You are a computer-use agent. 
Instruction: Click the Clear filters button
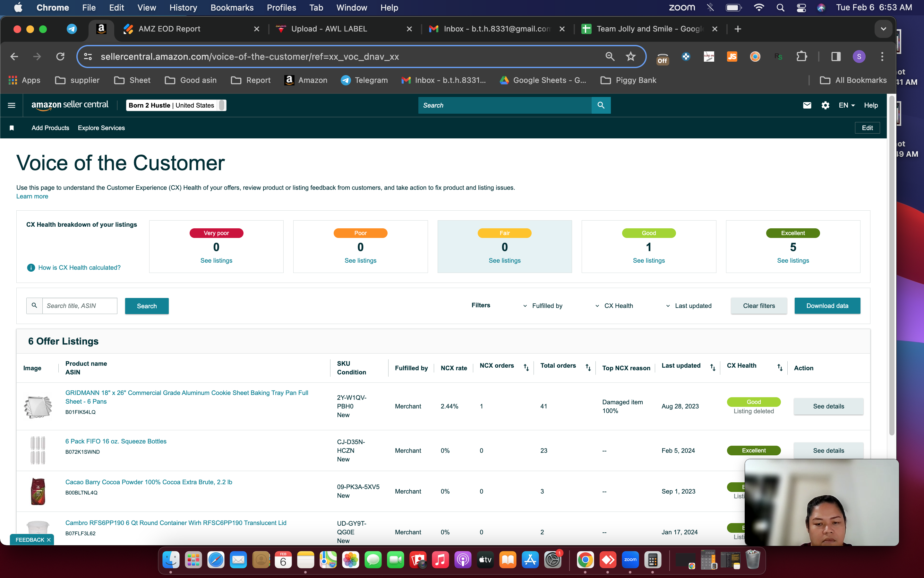click(x=759, y=306)
